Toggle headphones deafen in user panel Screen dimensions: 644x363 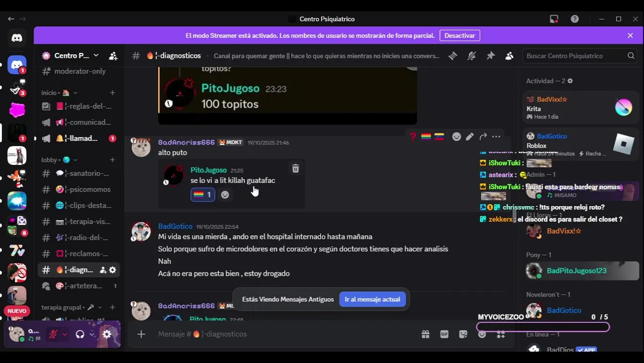[x=80, y=334]
